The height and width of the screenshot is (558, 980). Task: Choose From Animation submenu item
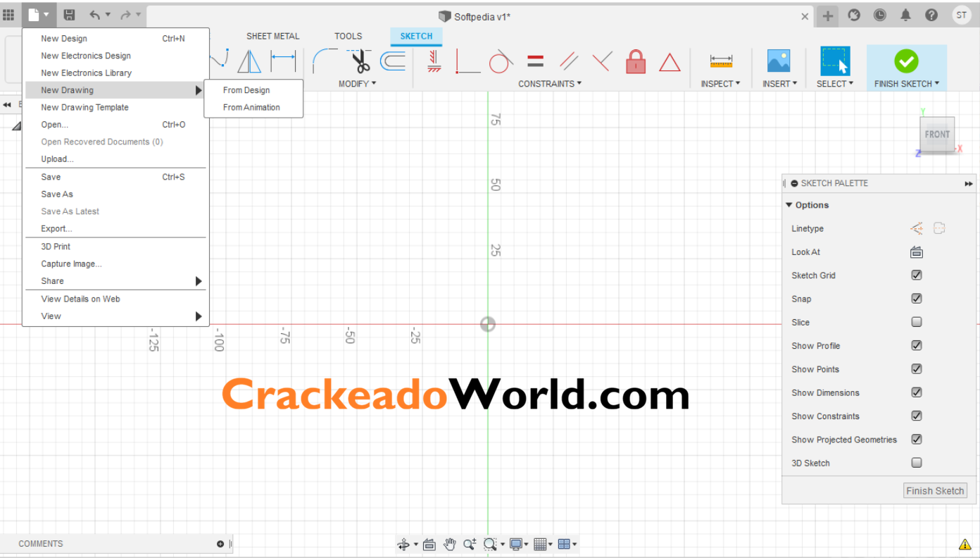pyautogui.click(x=253, y=108)
